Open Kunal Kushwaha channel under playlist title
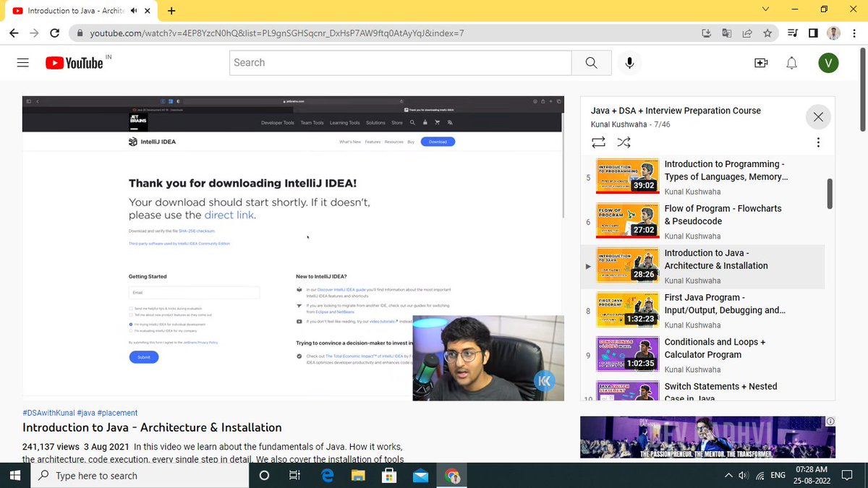Screen dimensions: 868x488 coord(619,124)
